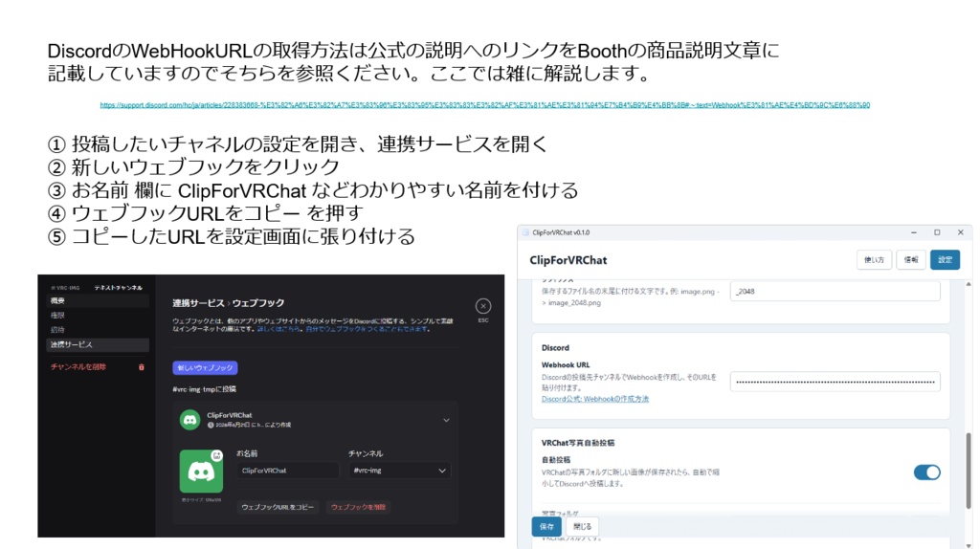The height and width of the screenshot is (549, 980).
Task: Click the scrollbar up arrow in ClipForVRChat
Action: (969, 285)
